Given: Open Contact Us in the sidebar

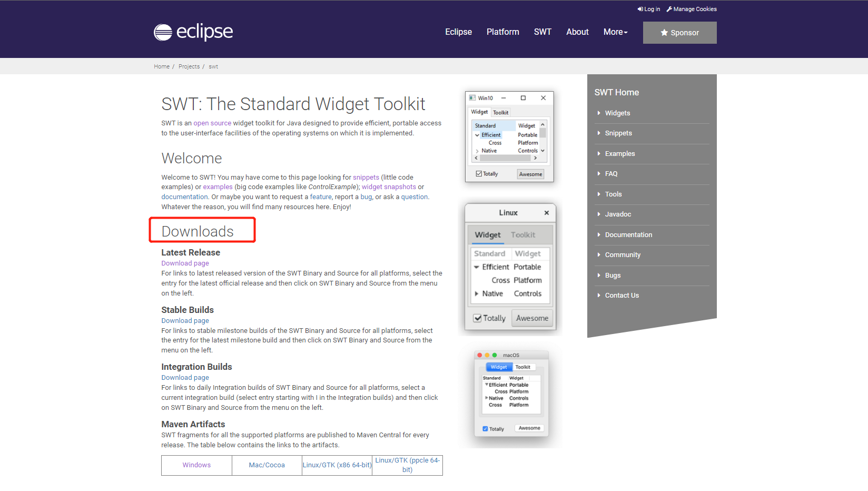Looking at the screenshot, I should click(622, 296).
